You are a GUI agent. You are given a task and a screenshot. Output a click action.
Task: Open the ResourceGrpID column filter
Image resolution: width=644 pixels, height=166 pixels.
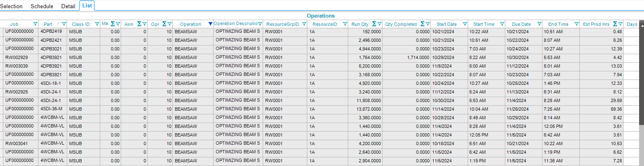click(x=304, y=24)
